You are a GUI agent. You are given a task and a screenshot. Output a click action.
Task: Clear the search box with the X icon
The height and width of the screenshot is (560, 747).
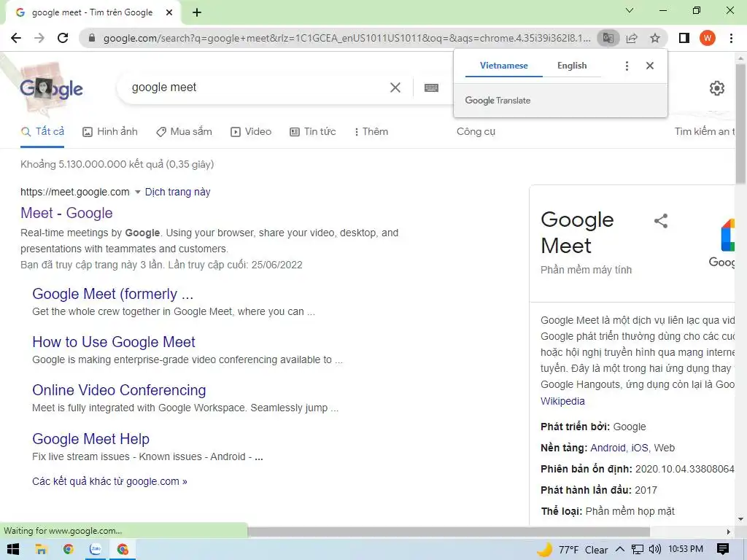coord(395,87)
